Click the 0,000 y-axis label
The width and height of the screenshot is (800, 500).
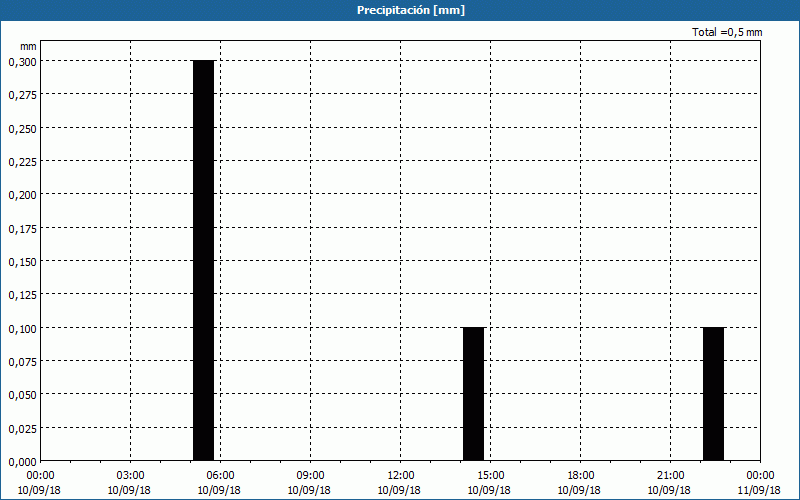click(x=22, y=462)
